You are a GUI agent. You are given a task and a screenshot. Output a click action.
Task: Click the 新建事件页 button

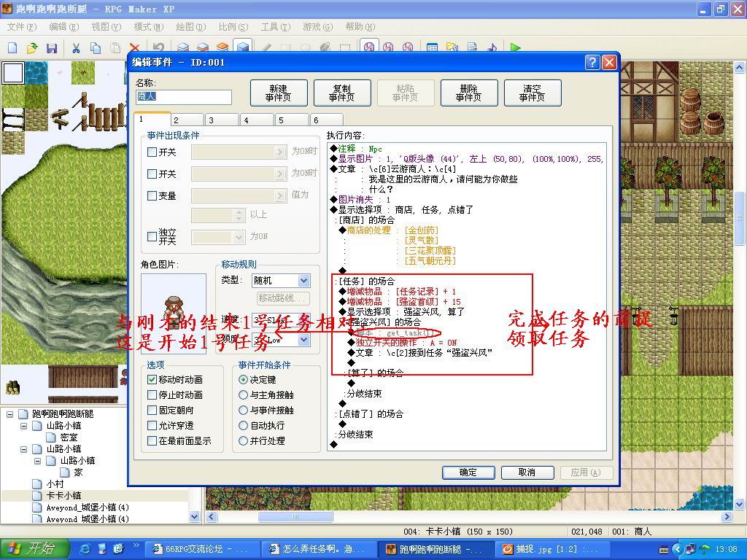tap(279, 93)
